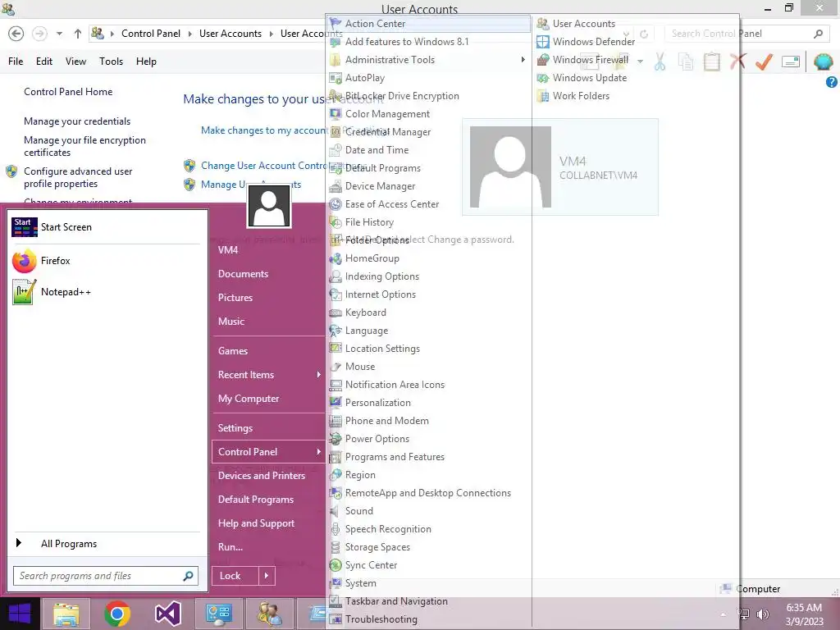Click the Device Manager icon
The height and width of the screenshot is (630, 840).
(x=336, y=186)
